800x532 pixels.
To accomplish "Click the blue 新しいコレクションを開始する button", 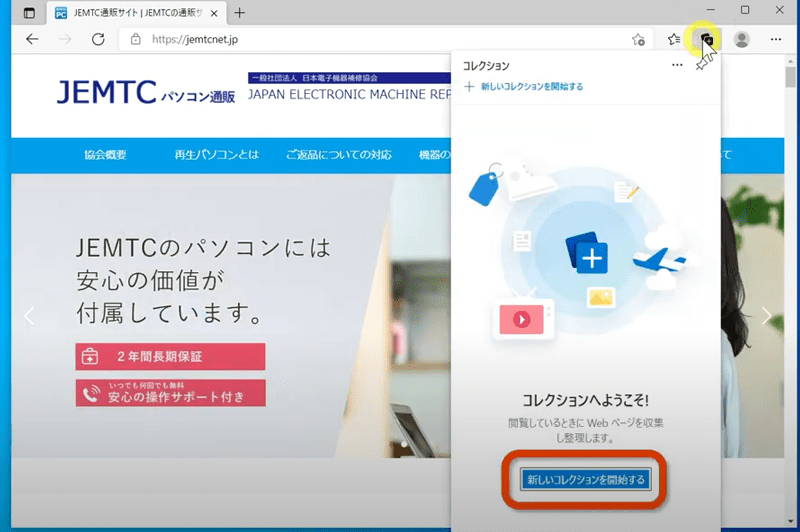I will click(x=586, y=479).
